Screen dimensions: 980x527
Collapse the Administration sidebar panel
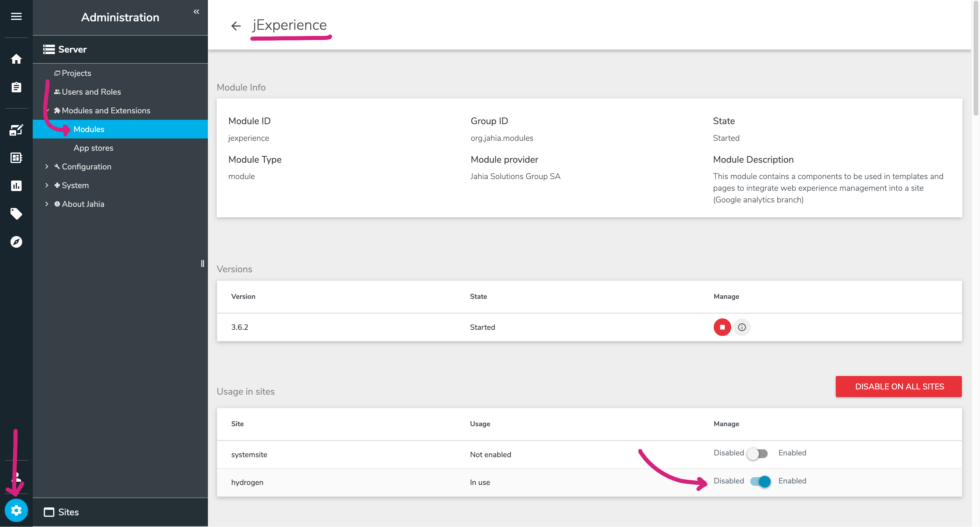196,12
